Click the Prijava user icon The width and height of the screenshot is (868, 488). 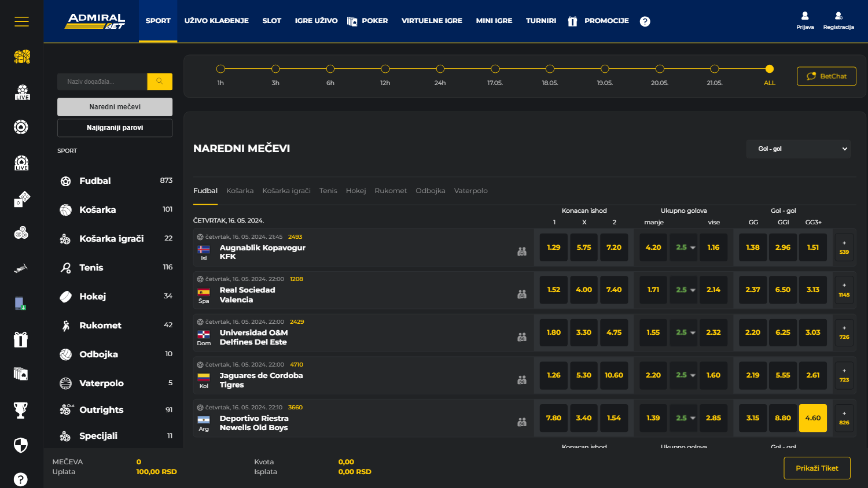click(x=805, y=16)
